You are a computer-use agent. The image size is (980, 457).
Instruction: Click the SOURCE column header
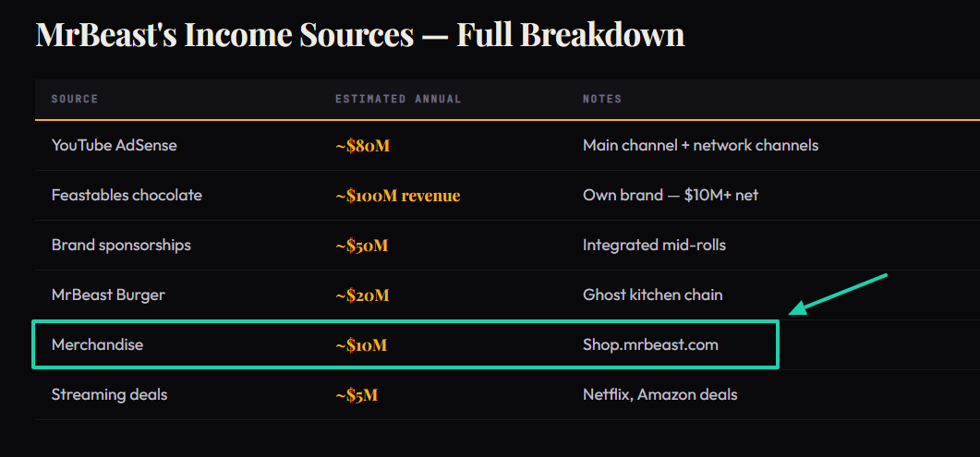pos(75,99)
